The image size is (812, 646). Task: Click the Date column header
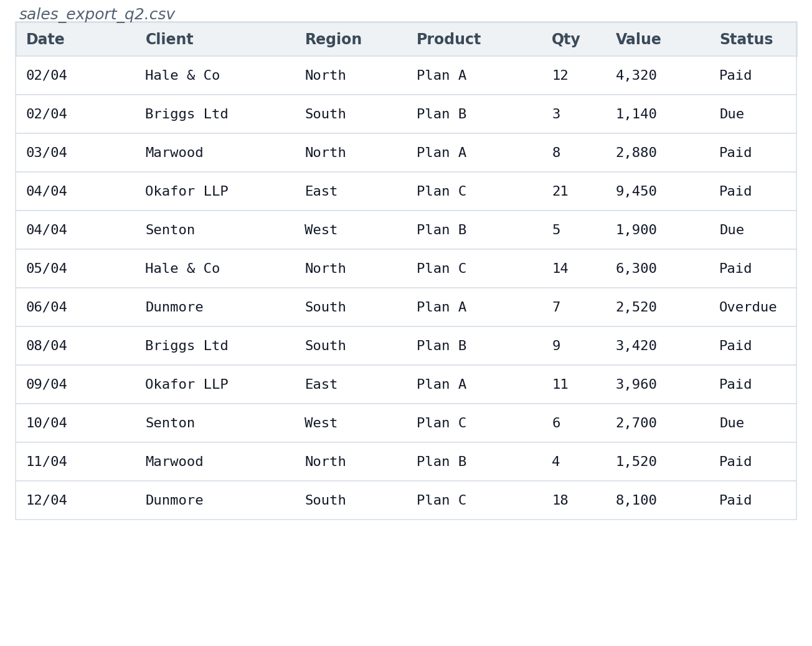pos(45,40)
